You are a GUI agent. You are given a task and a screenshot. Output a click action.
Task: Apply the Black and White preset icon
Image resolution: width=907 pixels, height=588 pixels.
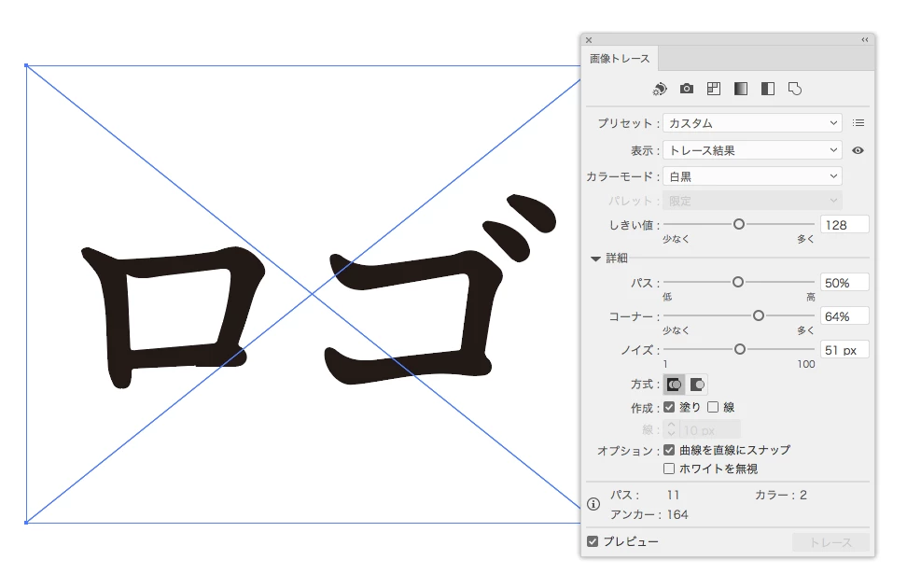[x=768, y=89]
